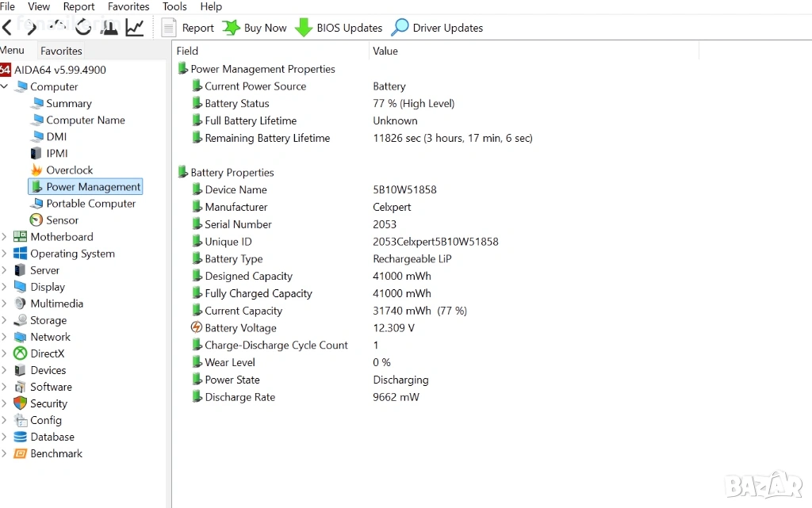Open Driver Updates
812x508 pixels.
click(437, 28)
